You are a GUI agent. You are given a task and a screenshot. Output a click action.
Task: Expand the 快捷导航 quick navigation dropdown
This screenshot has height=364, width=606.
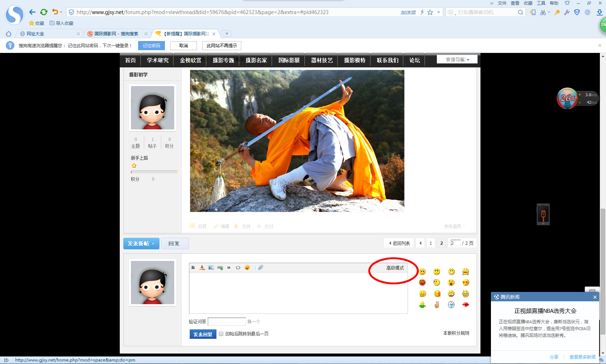[457, 59]
